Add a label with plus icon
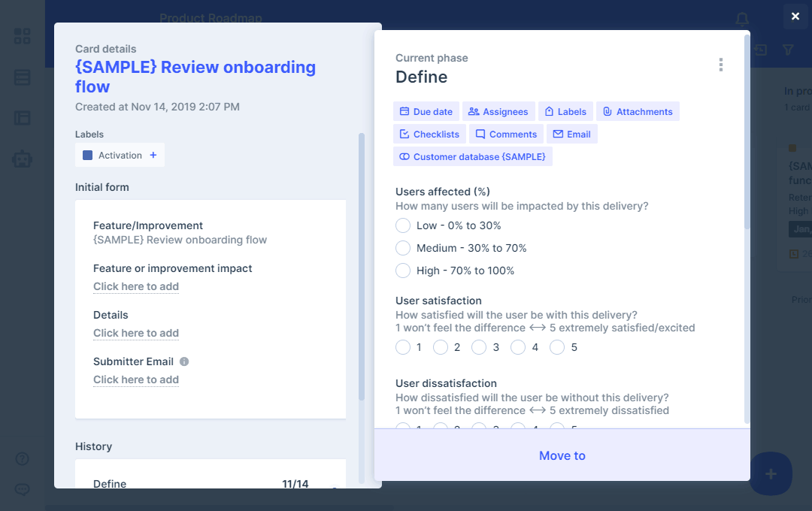 click(x=153, y=156)
